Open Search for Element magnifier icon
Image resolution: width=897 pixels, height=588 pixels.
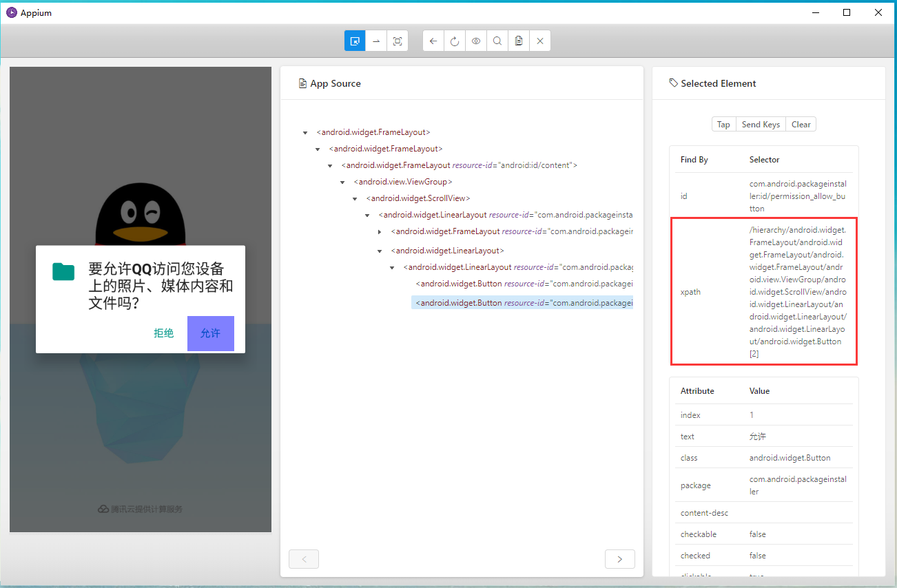pyautogui.click(x=497, y=41)
